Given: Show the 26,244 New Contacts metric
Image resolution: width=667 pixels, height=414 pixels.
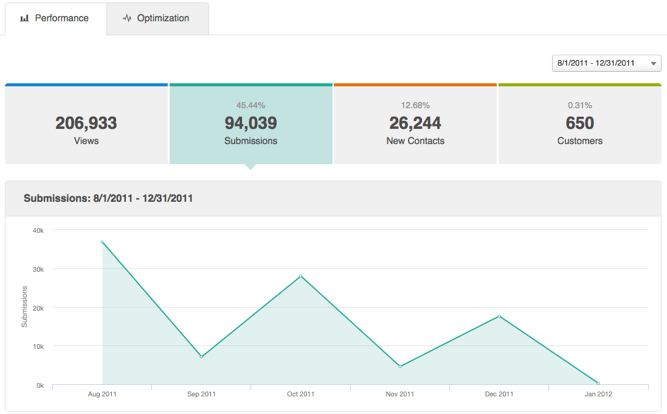Looking at the screenshot, I should pyautogui.click(x=415, y=125).
